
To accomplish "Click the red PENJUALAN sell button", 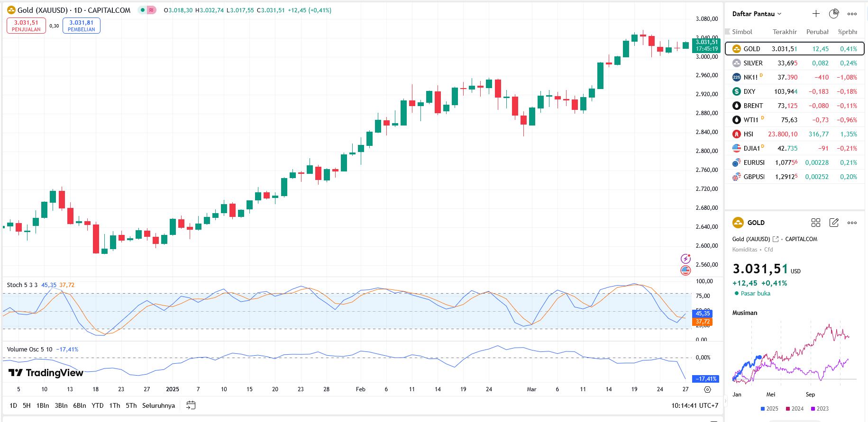I will 26,26.
